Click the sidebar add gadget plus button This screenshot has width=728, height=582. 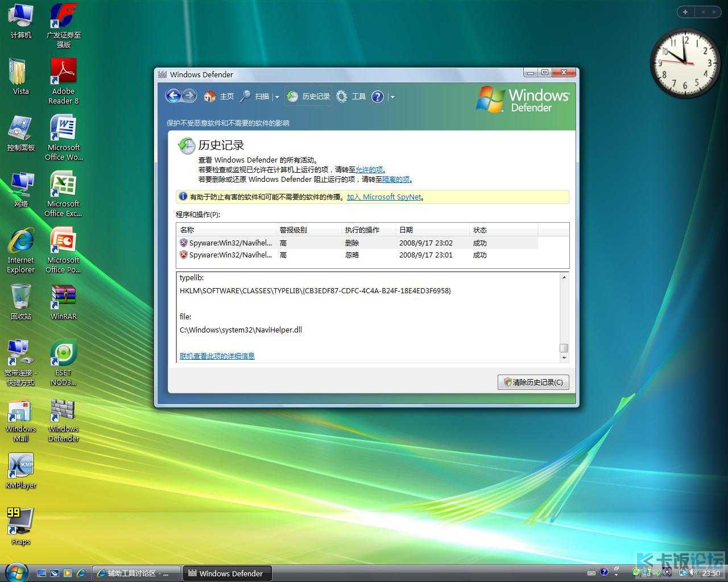(x=685, y=11)
